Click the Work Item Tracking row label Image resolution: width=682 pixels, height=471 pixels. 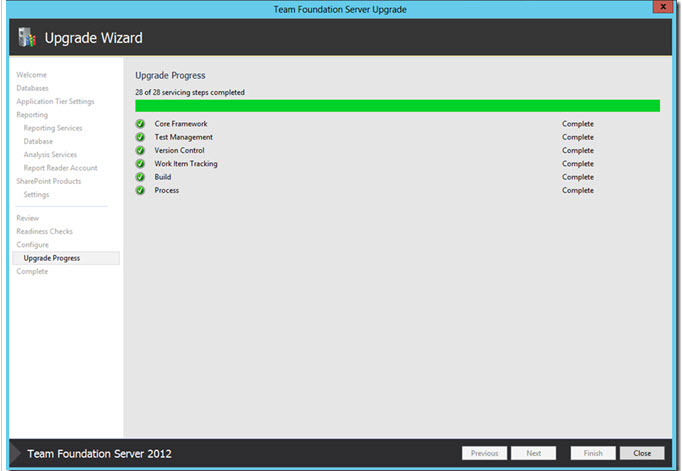pyautogui.click(x=186, y=164)
